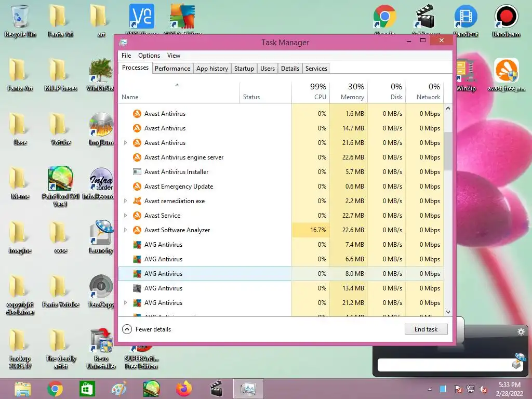This screenshot has height=399, width=532.
Task: Click the taskbar clock showing 5:33 PM
Action: coord(509,389)
